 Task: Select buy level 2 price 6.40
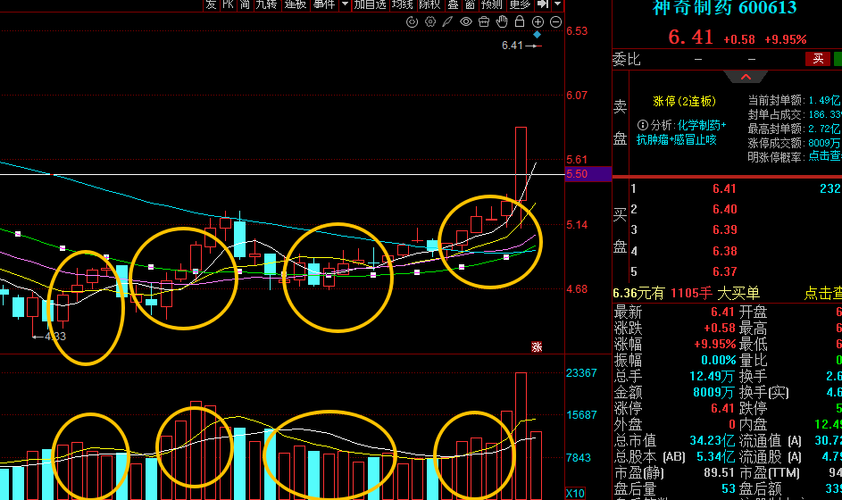click(x=724, y=209)
